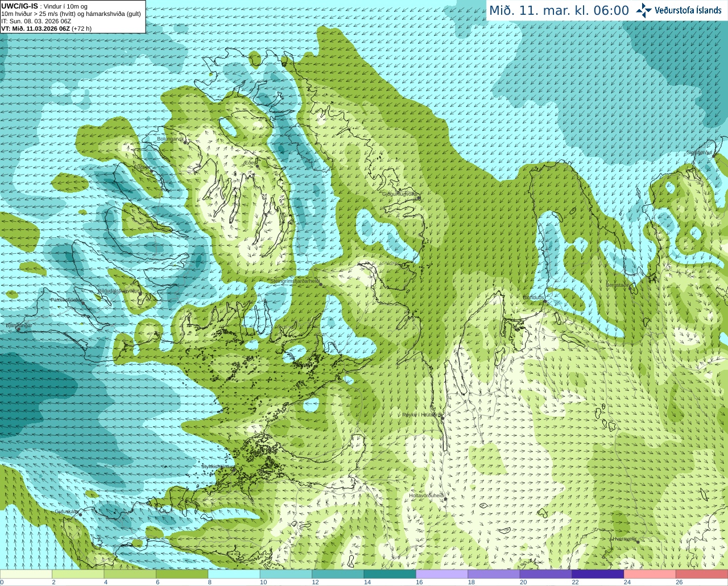Click the 'IT: Sun. 08. 03. 2026 06Z' line
728x586 pixels.
[36, 21]
